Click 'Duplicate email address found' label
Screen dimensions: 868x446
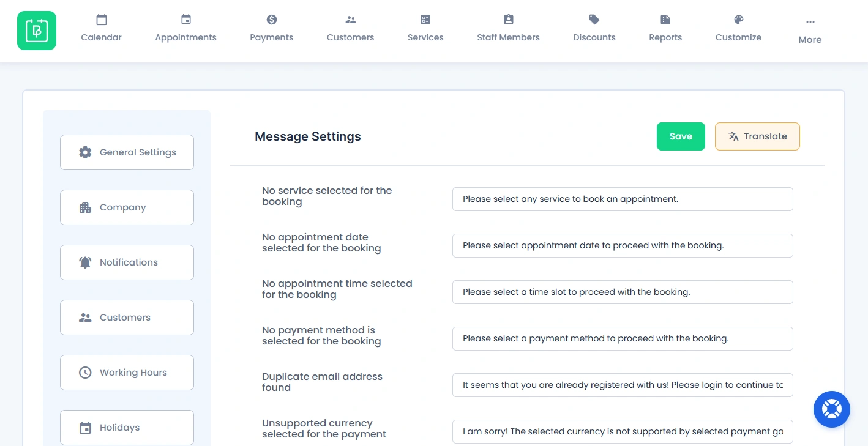click(322, 382)
